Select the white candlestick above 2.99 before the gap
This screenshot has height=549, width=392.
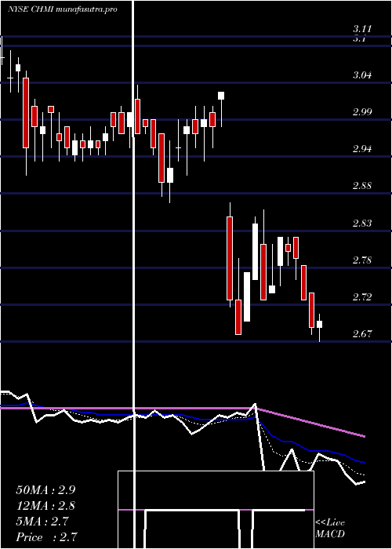coord(221,96)
